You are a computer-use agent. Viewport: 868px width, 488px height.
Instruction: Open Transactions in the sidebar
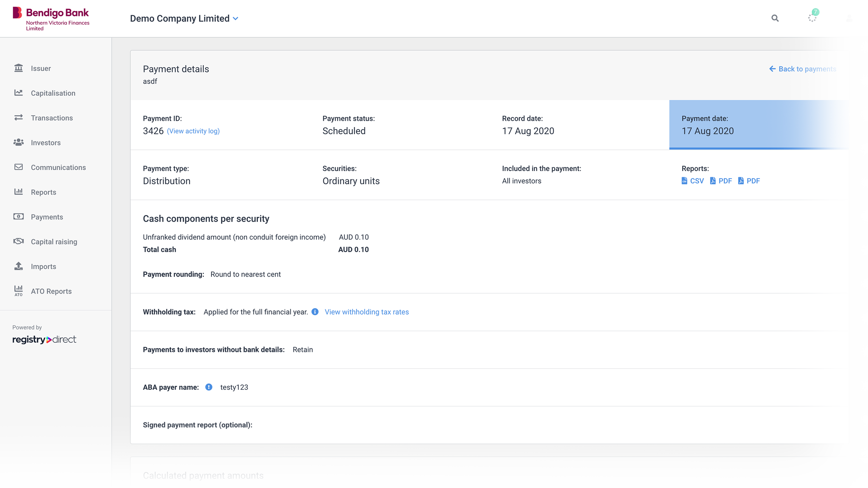click(52, 118)
